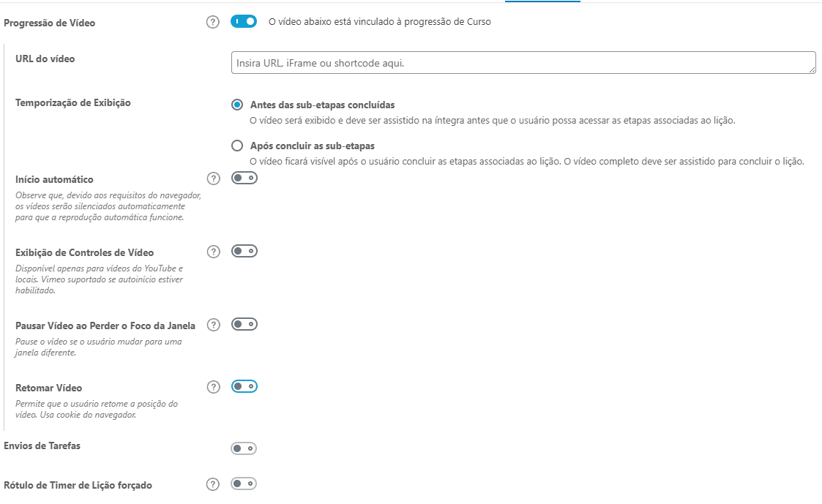Click the Início automático label
This screenshot has width=822, height=504.
pyautogui.click(x=54, y=179)
